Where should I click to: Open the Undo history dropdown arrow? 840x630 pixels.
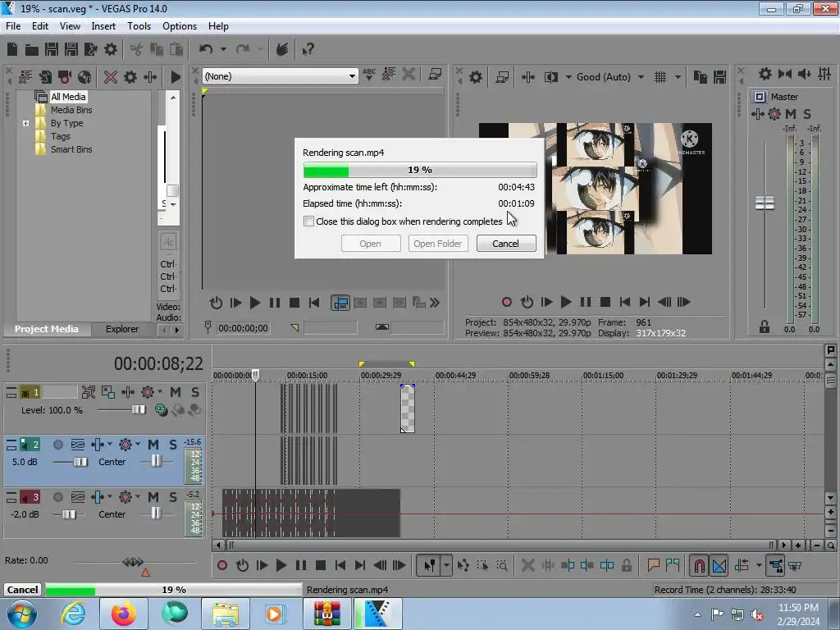pos(223,49)
